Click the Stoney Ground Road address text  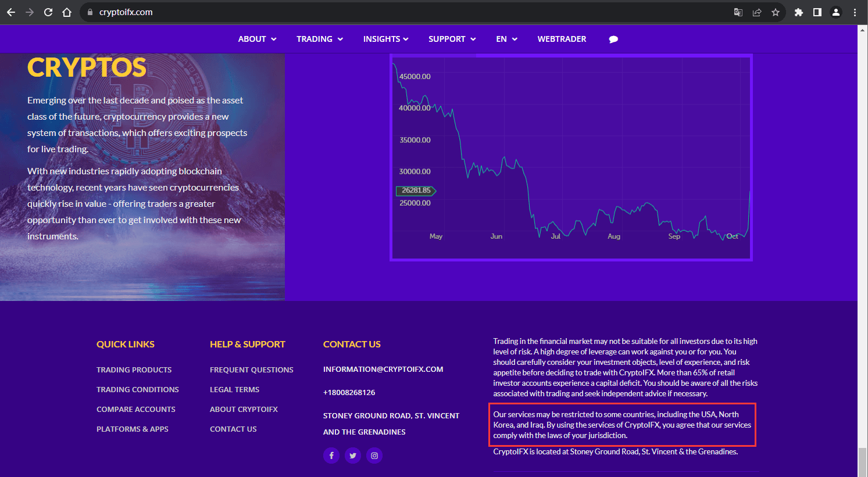(x=391, y=424)
